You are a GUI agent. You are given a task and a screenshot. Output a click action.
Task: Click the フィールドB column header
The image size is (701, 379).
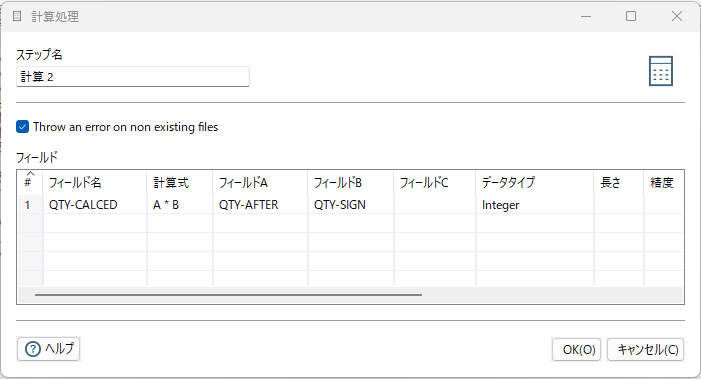[x=351, y=182]
